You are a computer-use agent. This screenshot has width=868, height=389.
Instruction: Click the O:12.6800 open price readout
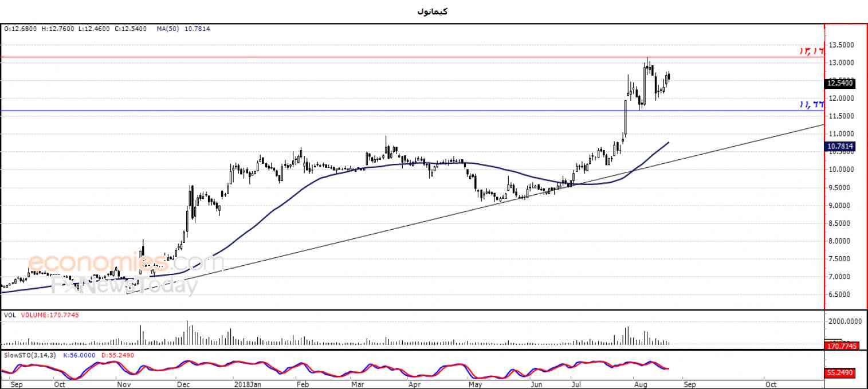pyautogui.click(x=21, y=29)
